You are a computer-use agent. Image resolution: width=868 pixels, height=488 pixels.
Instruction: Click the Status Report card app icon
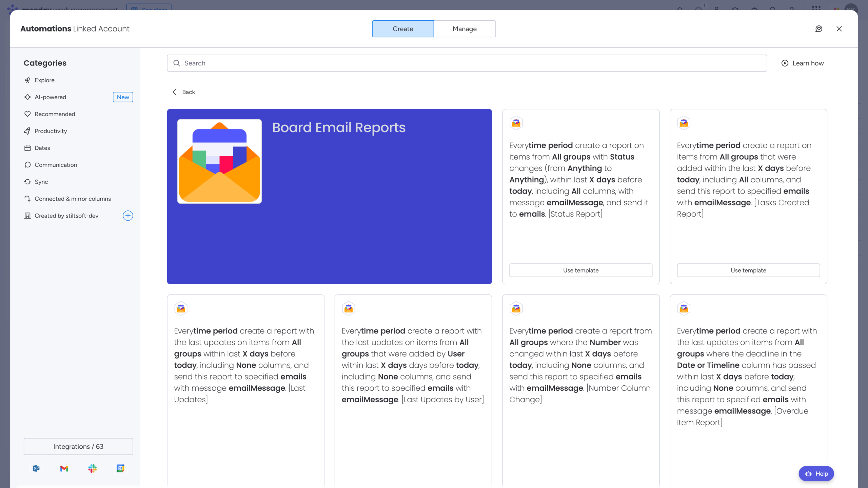[x=516, y=123]
